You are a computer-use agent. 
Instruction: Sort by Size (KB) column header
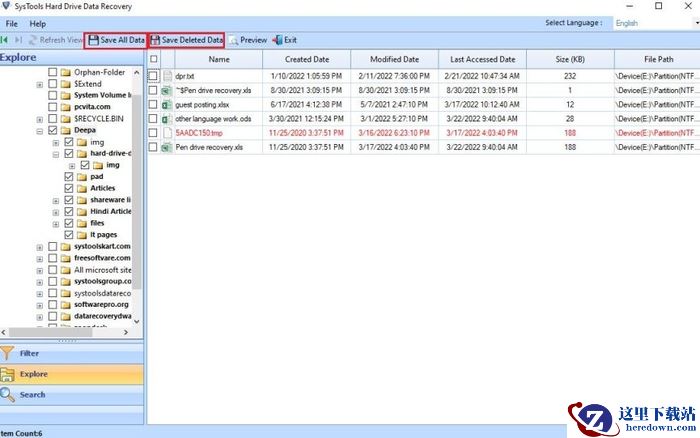coord(570,59)
